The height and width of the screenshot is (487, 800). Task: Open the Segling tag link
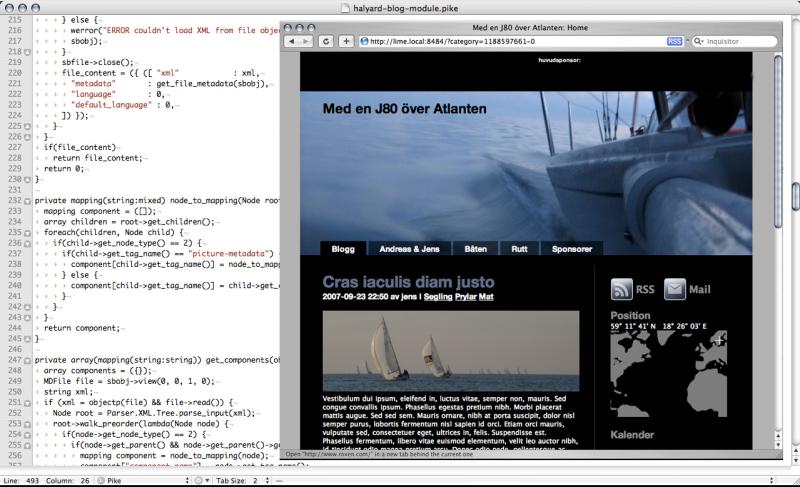point(436,297)
